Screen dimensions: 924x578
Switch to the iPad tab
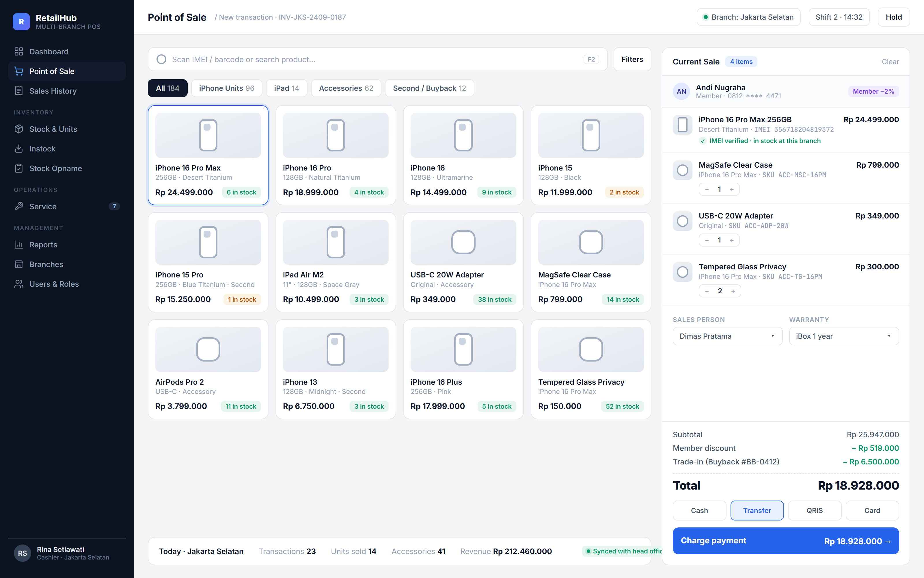coord(286,88)
